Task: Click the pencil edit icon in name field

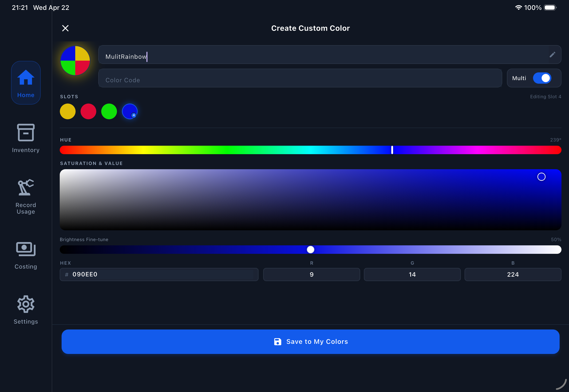Action: tap(552, 55)
